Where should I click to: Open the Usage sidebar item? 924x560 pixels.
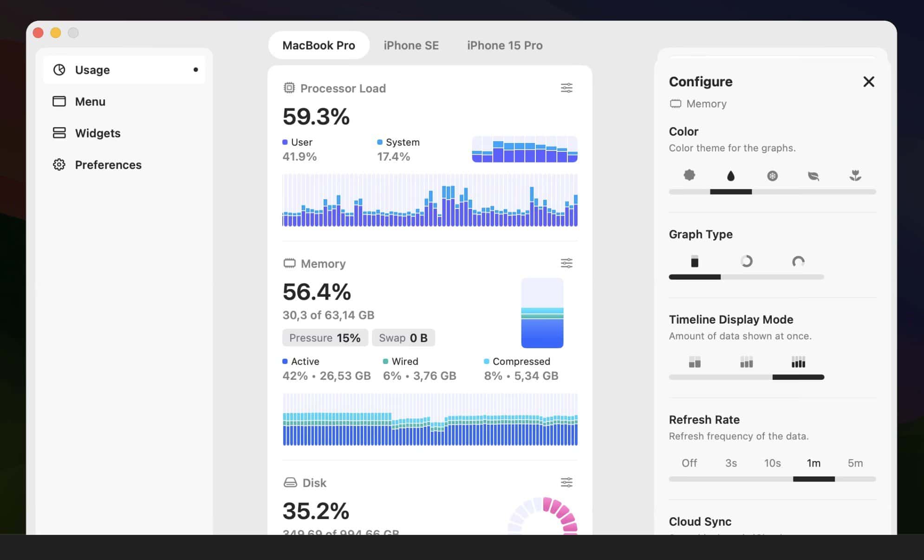(124, 70)
